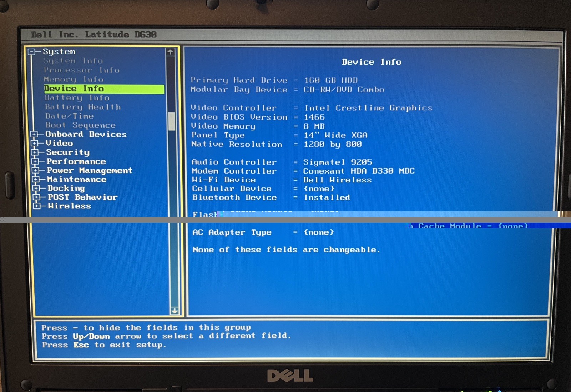
Task: Click 'Sigmatel 9205' audio value
Action: click(x=338, y=162)
